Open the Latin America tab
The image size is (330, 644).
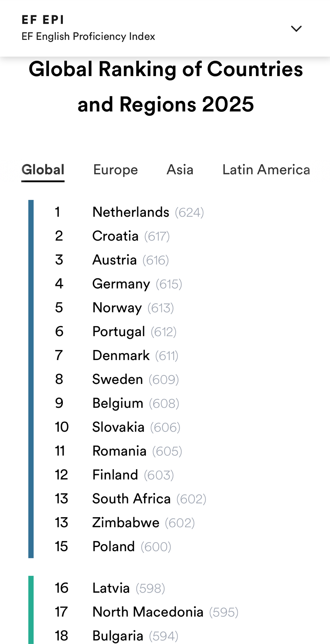tap(266, 170)
